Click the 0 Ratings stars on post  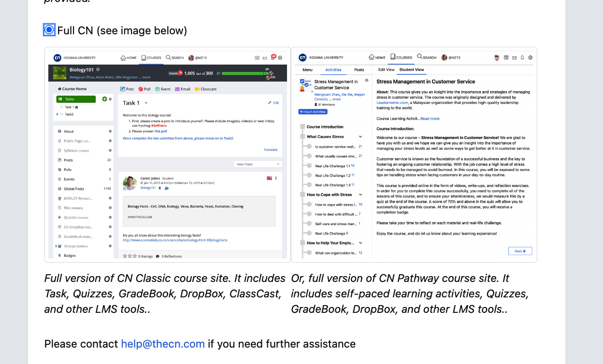130,256
